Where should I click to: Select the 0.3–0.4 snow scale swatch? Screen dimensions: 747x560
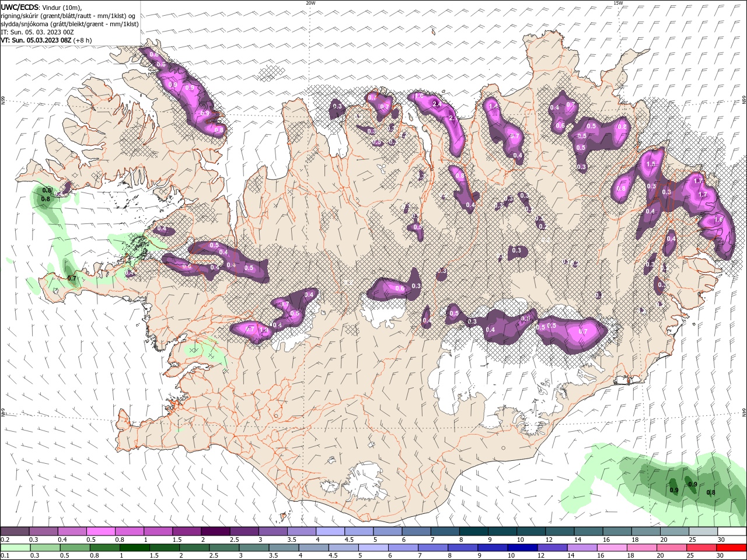[x=44, y=531]
